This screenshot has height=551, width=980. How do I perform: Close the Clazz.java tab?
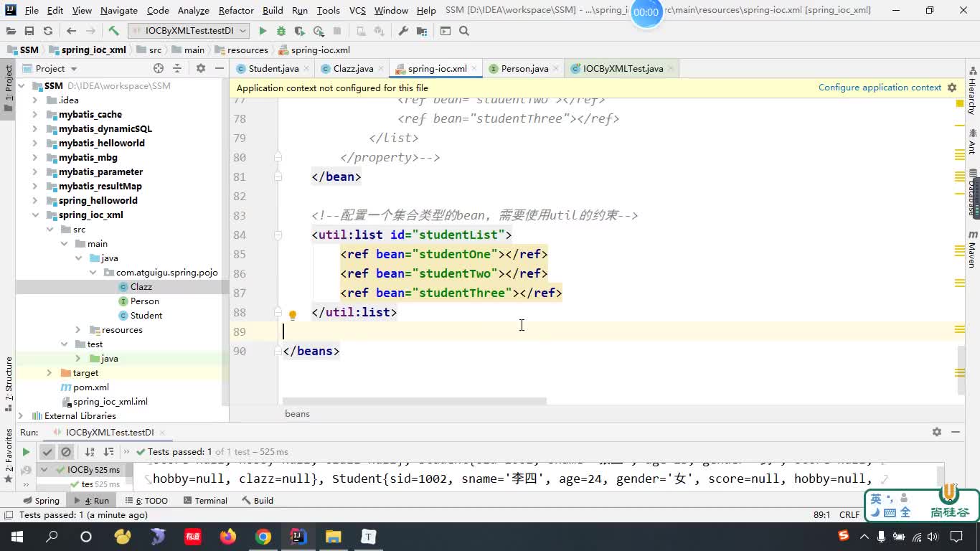tap(382, 69)
